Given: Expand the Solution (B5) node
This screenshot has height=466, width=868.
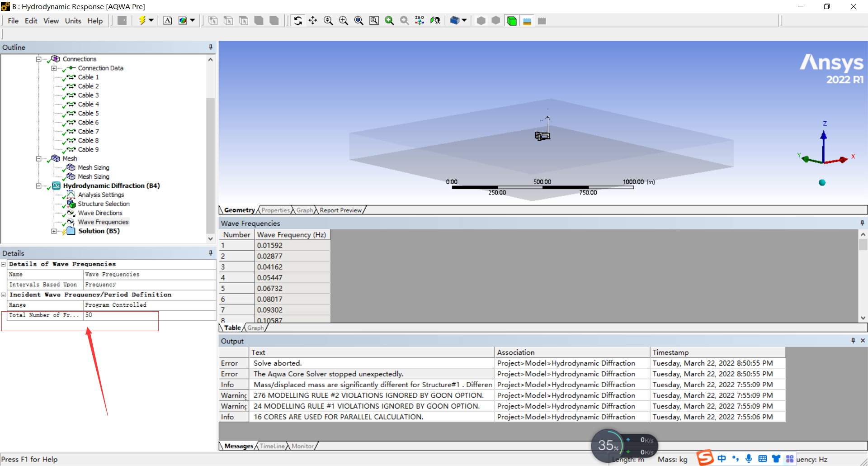Looking at the screenshot, I should tap(54, 231).
